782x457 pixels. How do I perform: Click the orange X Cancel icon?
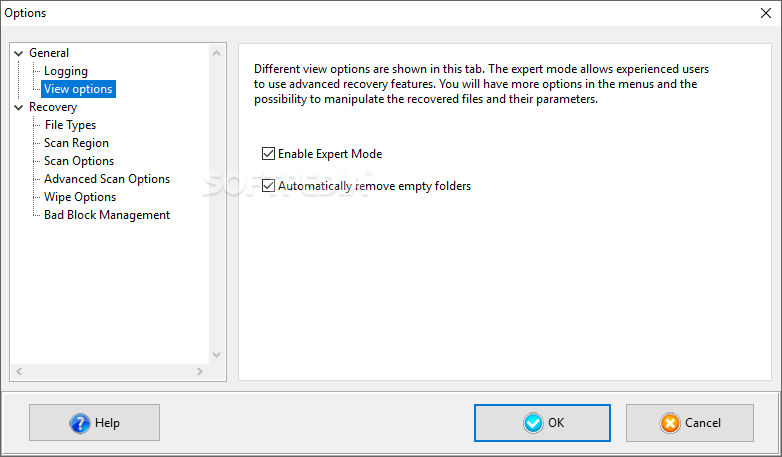[670, 423]
